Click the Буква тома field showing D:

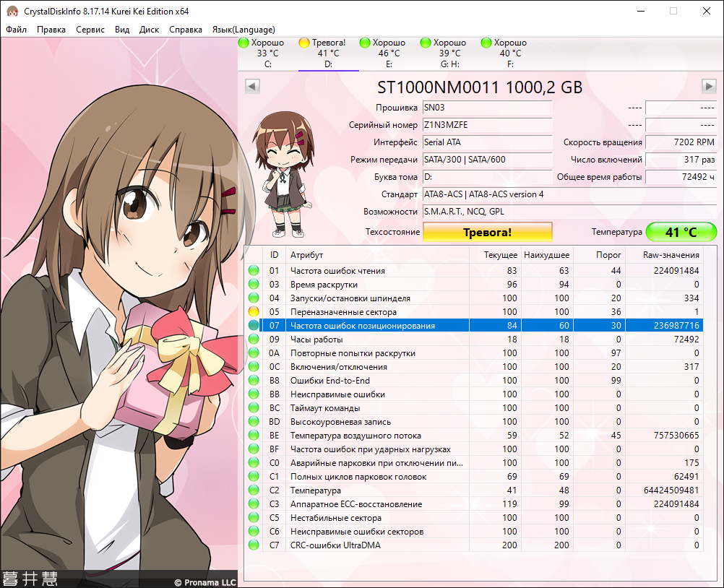point(488,177)
